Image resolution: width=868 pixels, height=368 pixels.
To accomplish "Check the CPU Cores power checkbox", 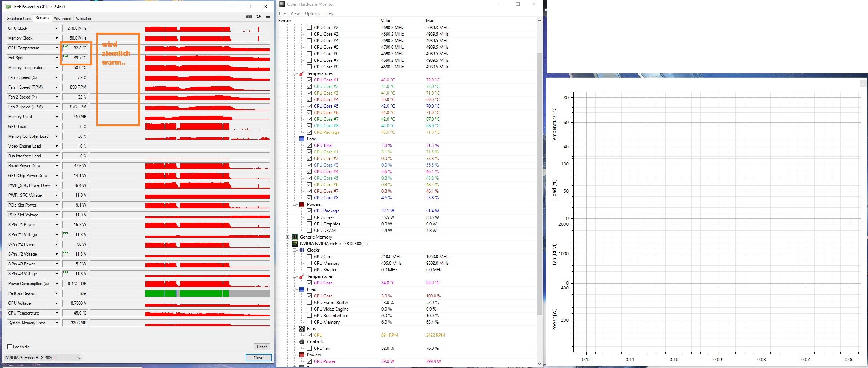I will tap(309, 217).
